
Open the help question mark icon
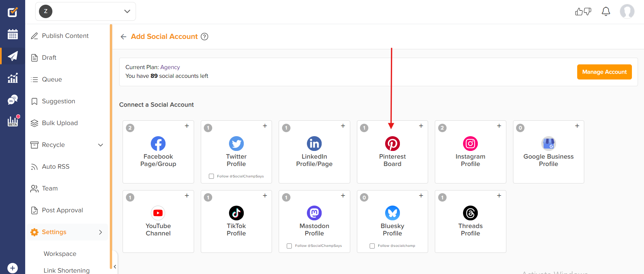[204, 37]
